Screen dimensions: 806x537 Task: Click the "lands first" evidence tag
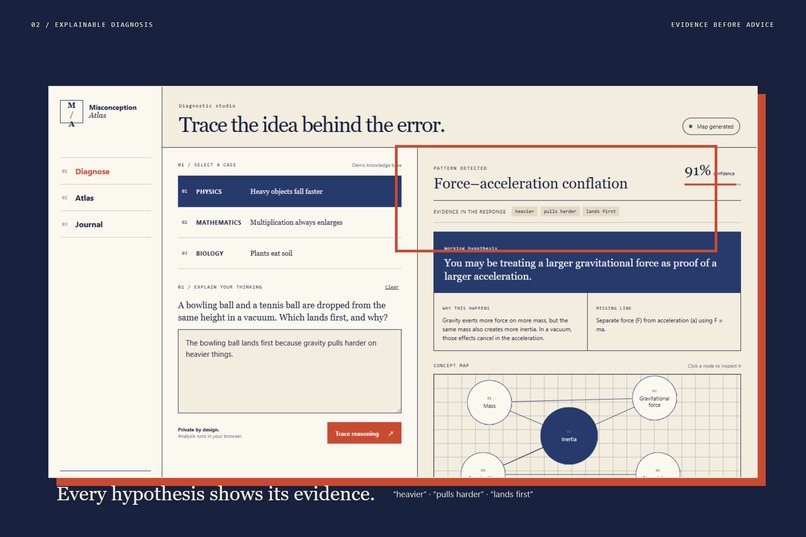[x=600, y=211]
